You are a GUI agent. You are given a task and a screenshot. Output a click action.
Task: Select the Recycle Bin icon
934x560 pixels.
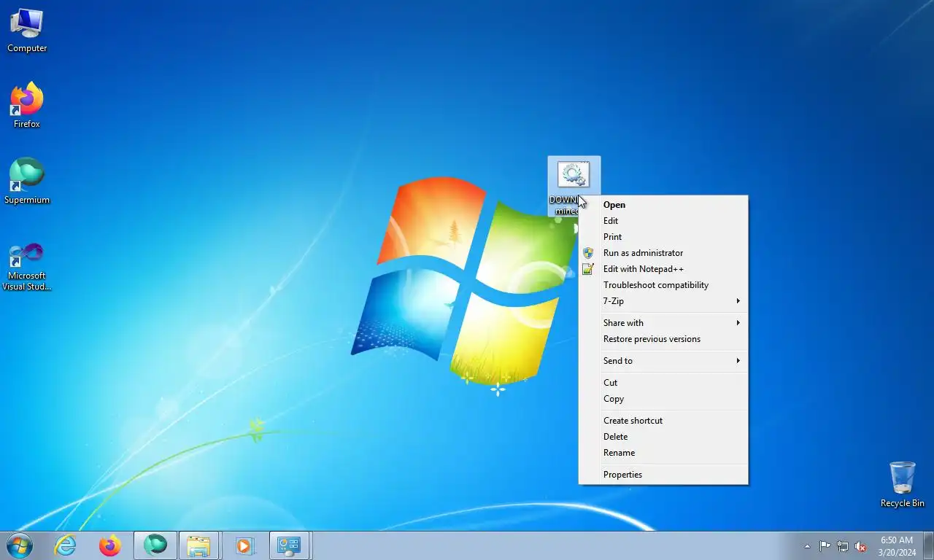902,484
